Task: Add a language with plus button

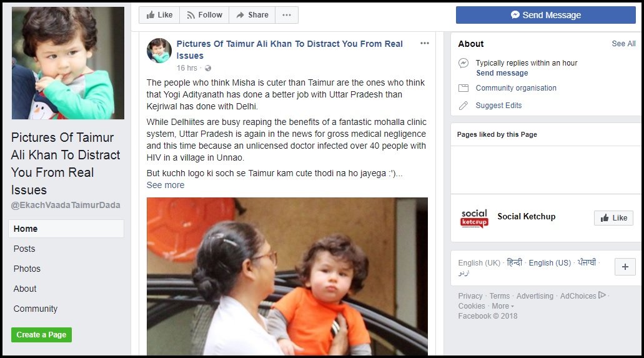Action: pos(625,267)
